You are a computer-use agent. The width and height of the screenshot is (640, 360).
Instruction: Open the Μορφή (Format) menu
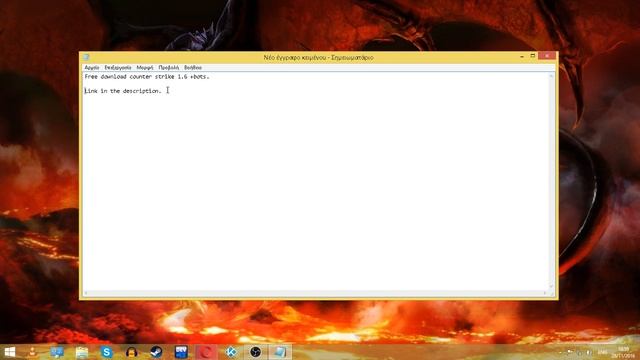[x=145, y=67]
